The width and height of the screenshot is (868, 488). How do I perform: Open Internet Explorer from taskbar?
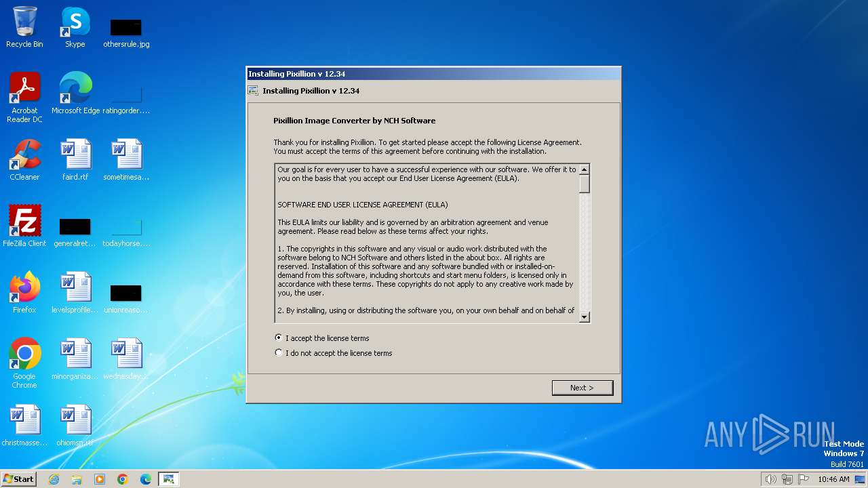[x=54, y=479]
